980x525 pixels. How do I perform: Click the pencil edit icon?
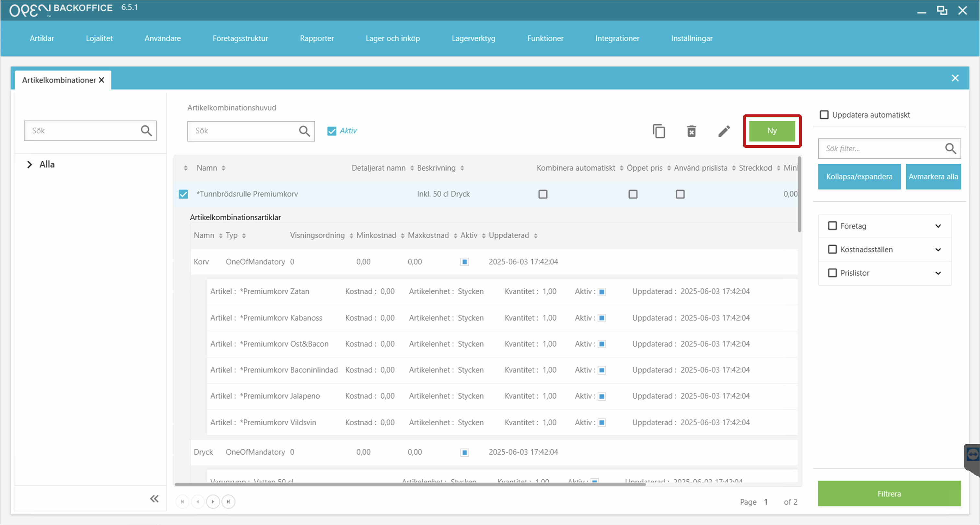[724, 131]
